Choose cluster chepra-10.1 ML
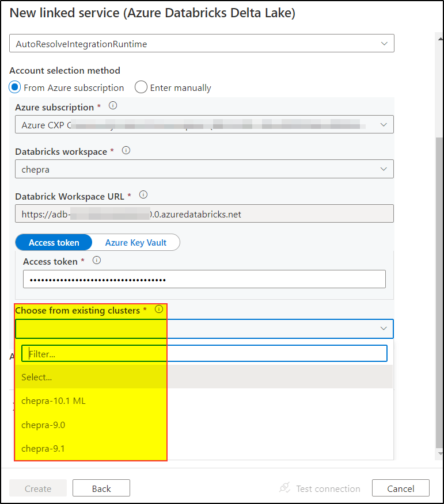Viewport: 444px width, 504px height. (204, 401)
